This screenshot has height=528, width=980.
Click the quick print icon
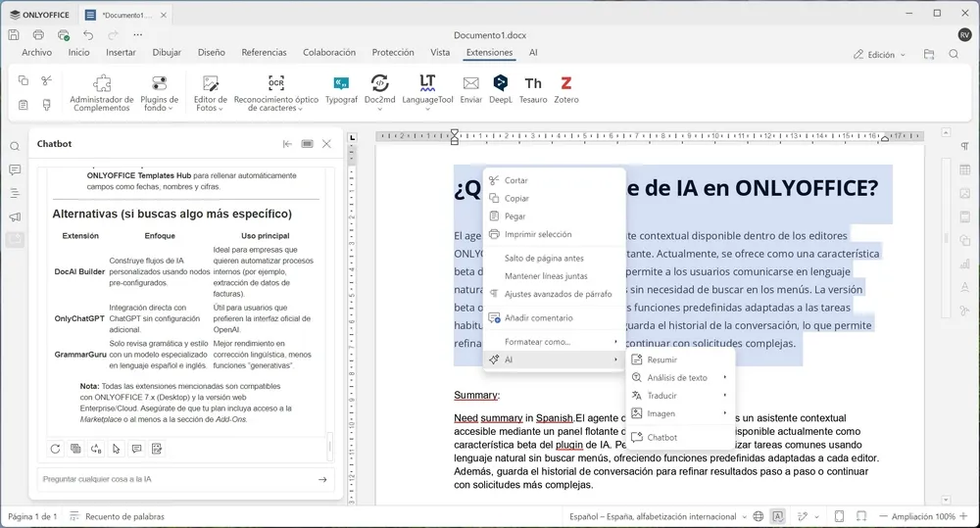pos(64,35)
